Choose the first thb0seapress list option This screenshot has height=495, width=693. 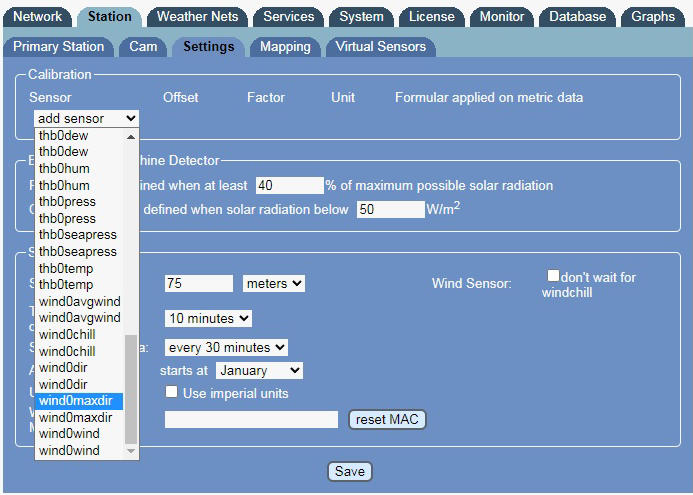[x=79, y=235]
